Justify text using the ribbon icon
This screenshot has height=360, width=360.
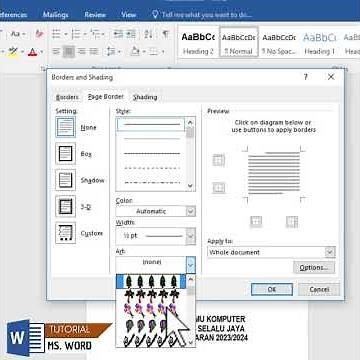tap(94, 52)
